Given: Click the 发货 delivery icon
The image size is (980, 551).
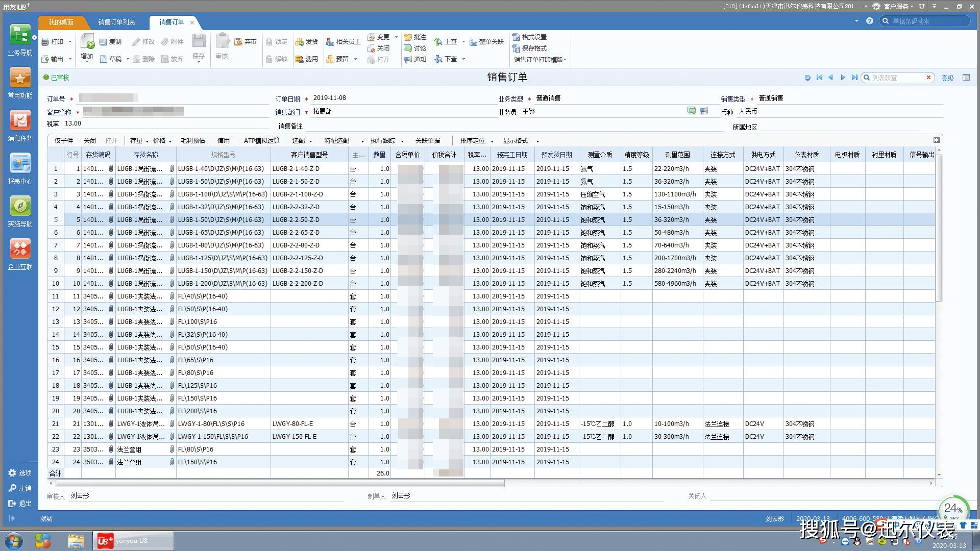Looking at the screenshot, I should [300, 42].
